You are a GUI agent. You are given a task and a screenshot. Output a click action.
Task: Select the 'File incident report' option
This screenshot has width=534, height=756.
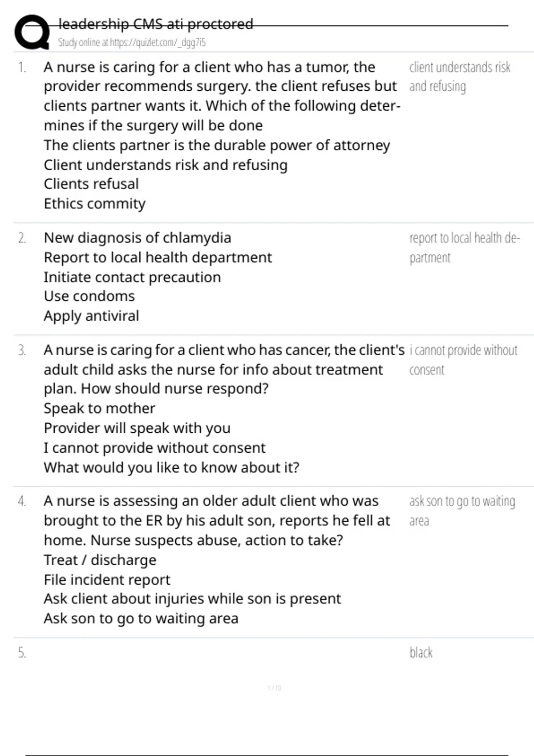click(107, 579)
